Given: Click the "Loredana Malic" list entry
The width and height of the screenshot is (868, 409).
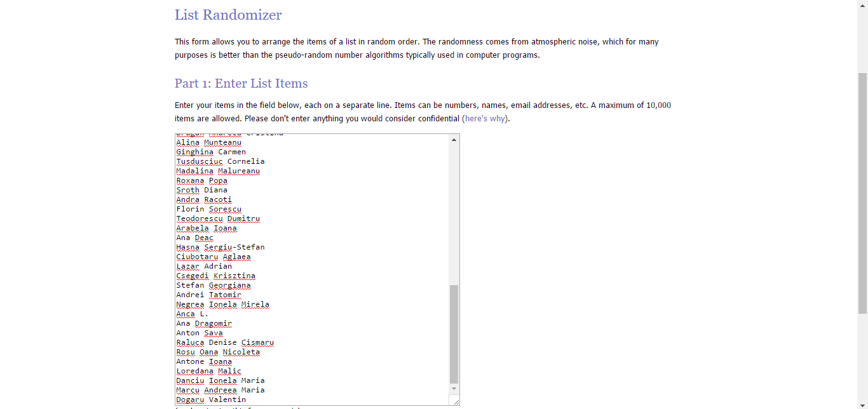Looking at the screenshot, I should pos(208,372).
